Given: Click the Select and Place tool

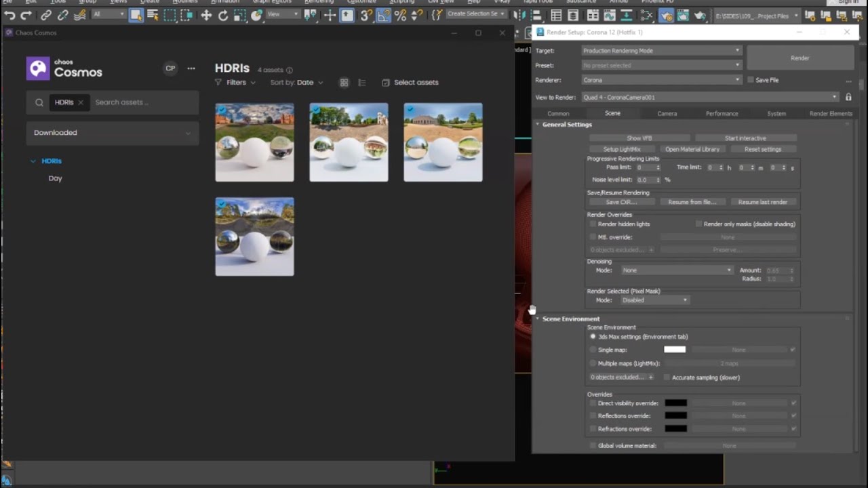Looking at the screenshot, I should [x=257, y=15].
